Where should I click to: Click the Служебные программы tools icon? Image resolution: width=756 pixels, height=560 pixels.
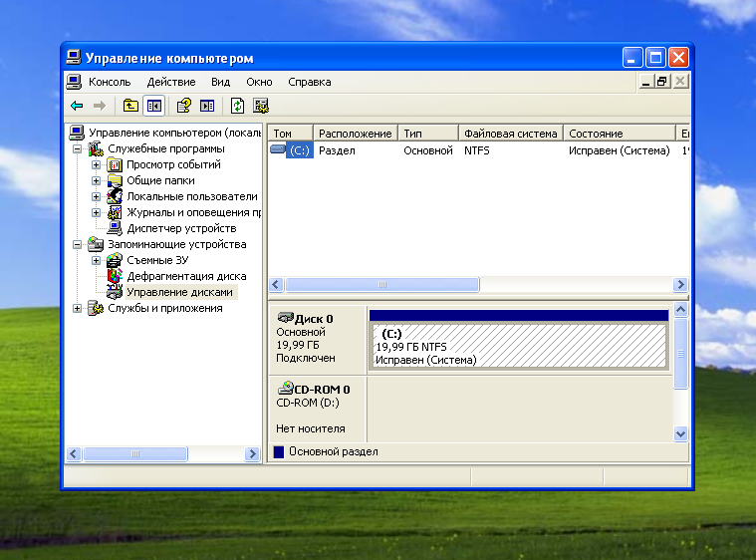click(96, 148)
